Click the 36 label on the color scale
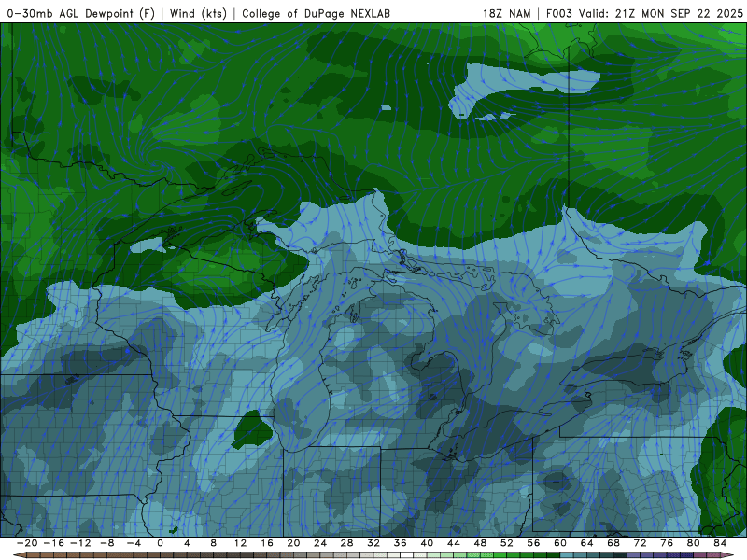747x560 pixels. (401, 543)
